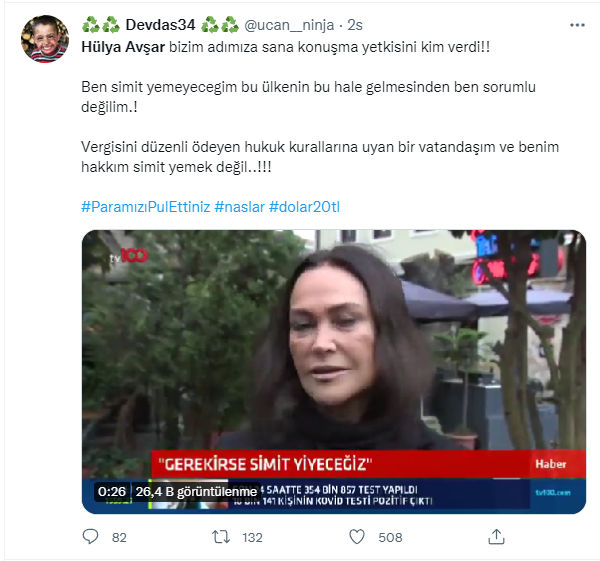Viewport: 600px width, 561px height.
Task: Click the 82 replies count
Action: pos(119,538)
